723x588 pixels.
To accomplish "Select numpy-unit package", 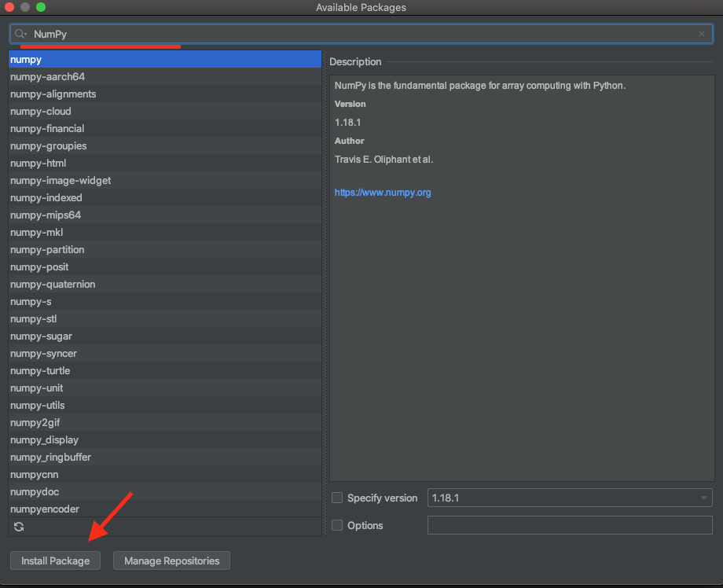I will (x=165, y=388).
